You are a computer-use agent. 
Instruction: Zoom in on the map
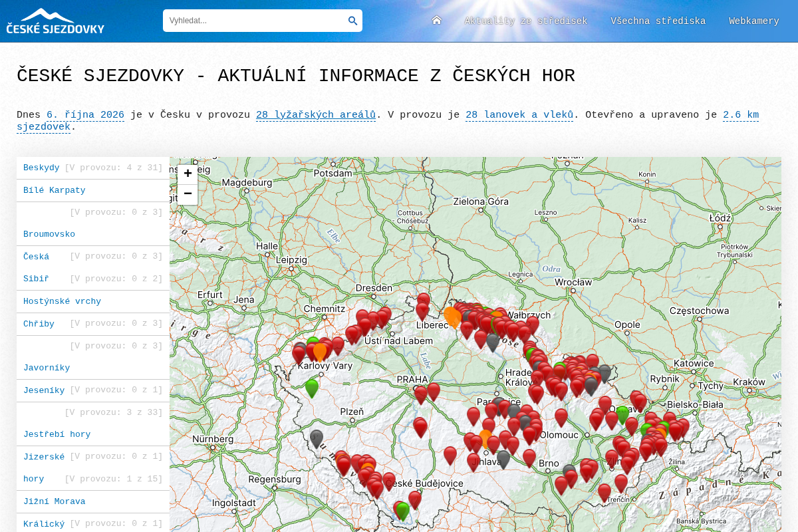point(188,174)
